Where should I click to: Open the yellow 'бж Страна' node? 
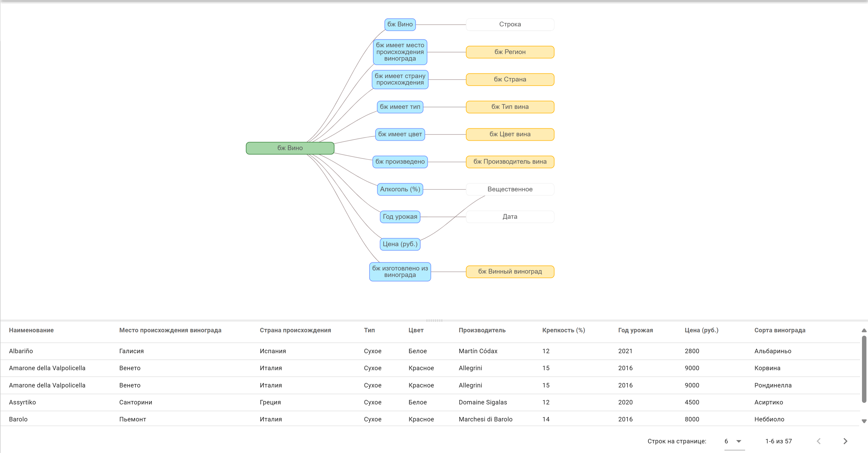tap(510, 79)
